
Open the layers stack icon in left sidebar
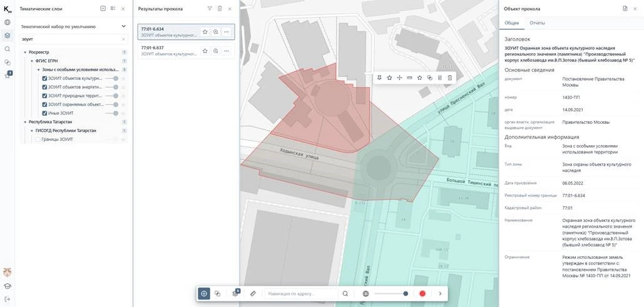pos(8,35)
